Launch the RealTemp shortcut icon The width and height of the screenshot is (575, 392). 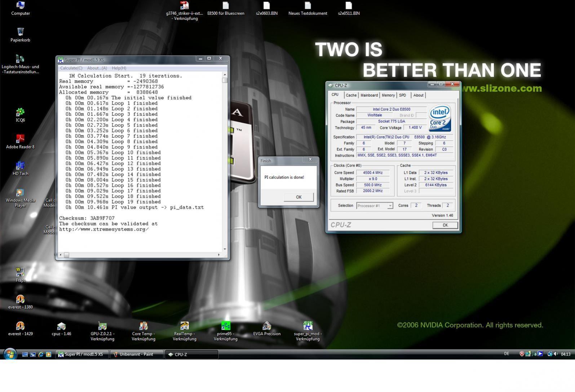pyautogui.click(x=185, y=331)
